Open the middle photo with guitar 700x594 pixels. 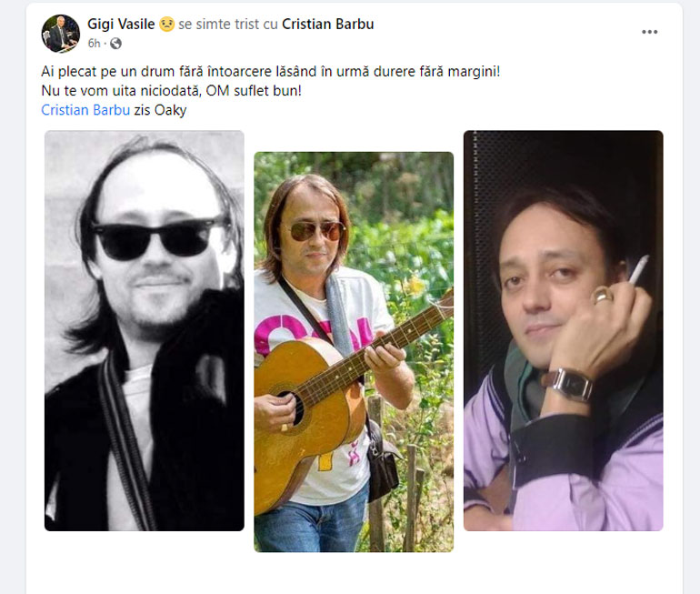click(x=354, y=352)
